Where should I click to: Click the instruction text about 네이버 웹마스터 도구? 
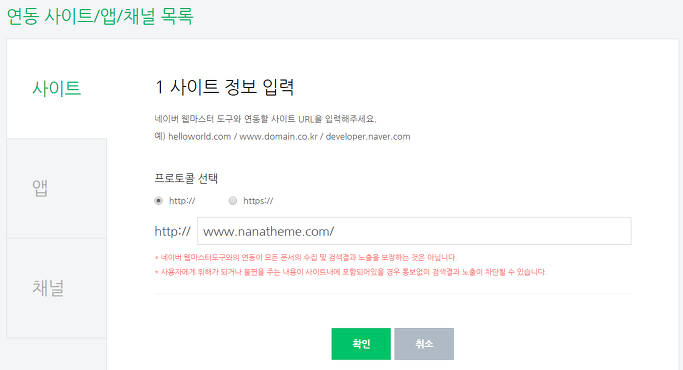click(x=265, y=119)
